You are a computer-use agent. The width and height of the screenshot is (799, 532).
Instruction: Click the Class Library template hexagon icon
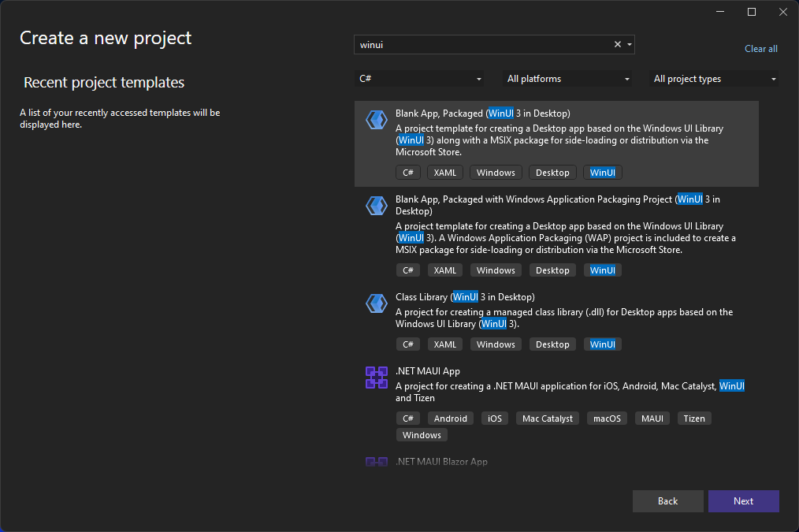(x=376, y=303)
